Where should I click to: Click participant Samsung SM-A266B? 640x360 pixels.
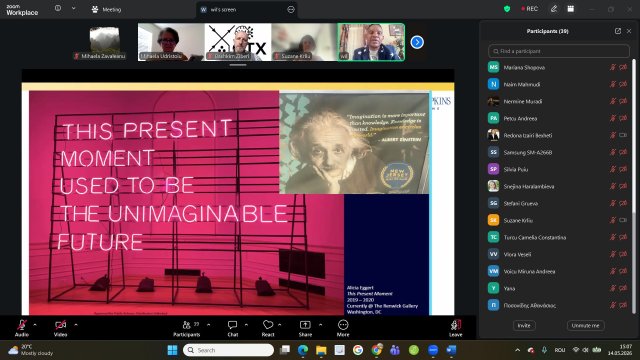point(558,152)
